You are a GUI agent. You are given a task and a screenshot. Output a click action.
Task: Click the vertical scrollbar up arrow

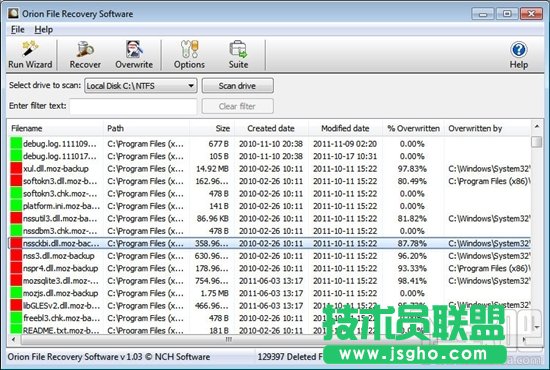pyautogui.click(x=537, y=126)
